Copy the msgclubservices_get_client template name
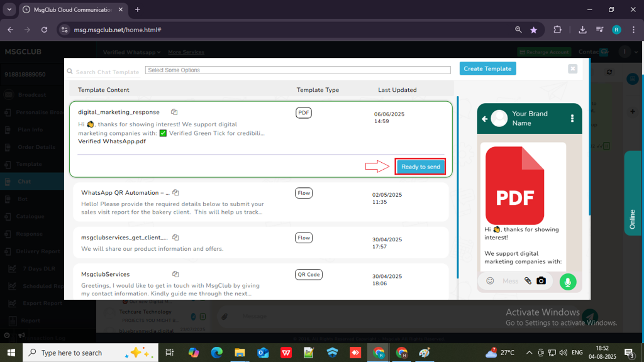The image size is (644, 362). [176, 237]
